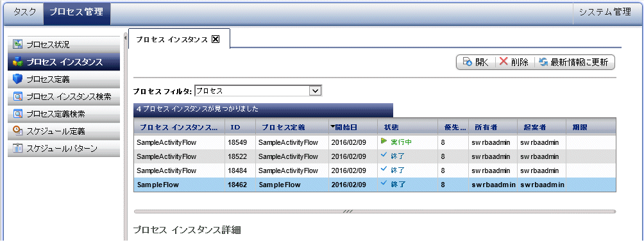The width and height of the screenshot is (644, 241).
Task: Sort by プロセス定義 column header
Action: click(x=292, y=127)
